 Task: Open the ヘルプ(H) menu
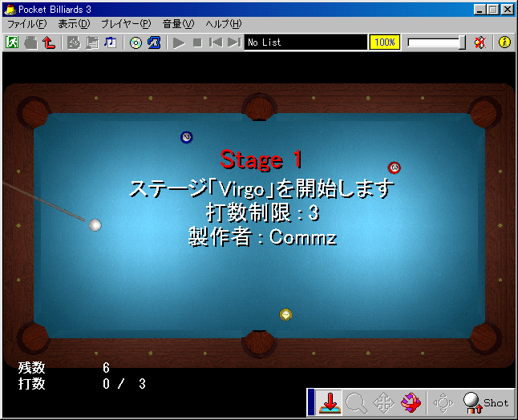tap(224, 24)
